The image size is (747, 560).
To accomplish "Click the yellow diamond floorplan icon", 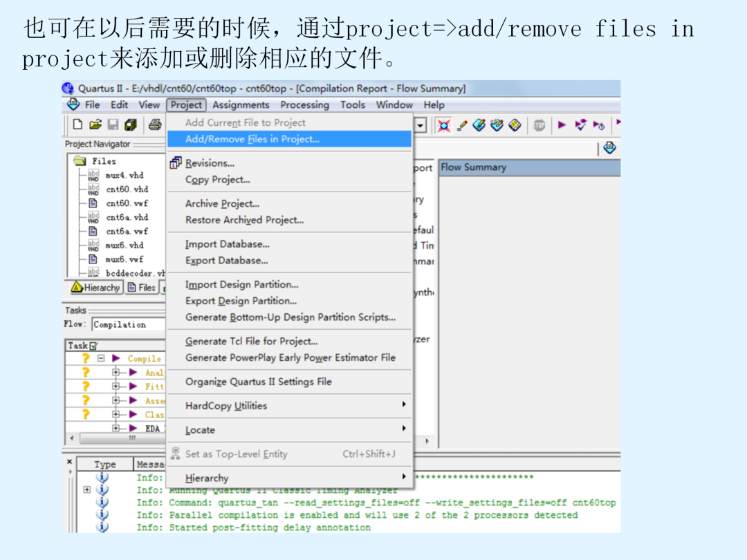I will (x=515, y=126).
